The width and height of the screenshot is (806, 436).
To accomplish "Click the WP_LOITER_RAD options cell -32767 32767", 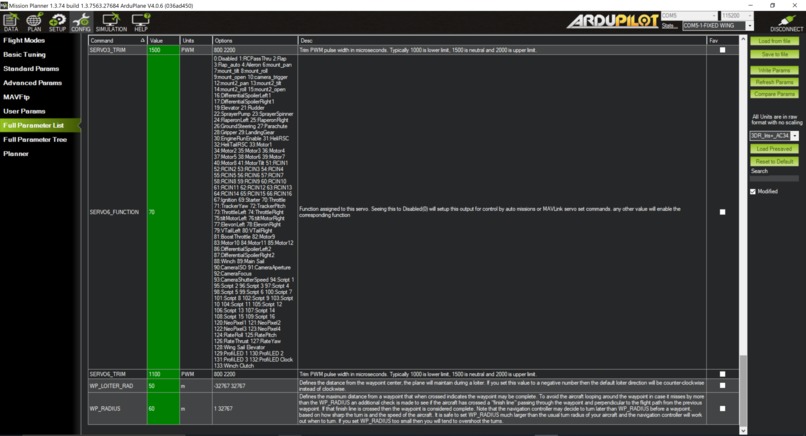I will [x=255, y=386].
